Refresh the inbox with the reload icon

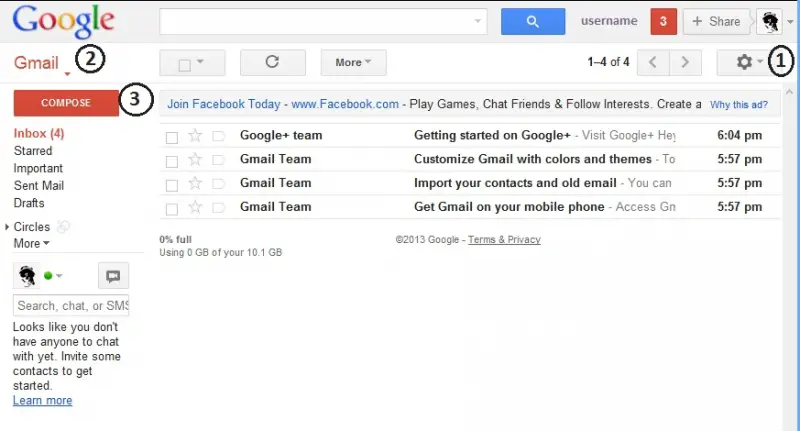[272, 62]
